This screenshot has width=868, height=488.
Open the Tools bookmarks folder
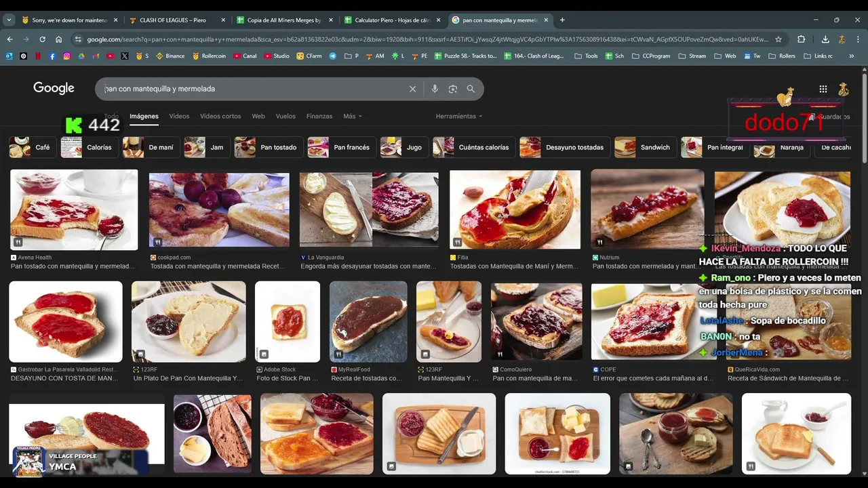[x=587, y=56]
